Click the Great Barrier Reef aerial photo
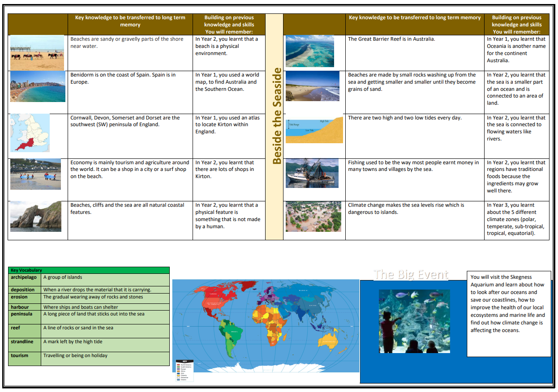558x392 pixels. pos(310,51)
